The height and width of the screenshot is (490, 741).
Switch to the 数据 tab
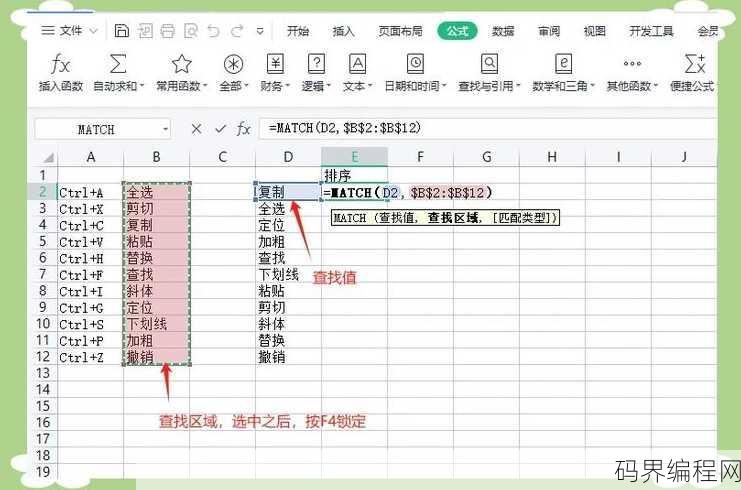click(503, 31)
